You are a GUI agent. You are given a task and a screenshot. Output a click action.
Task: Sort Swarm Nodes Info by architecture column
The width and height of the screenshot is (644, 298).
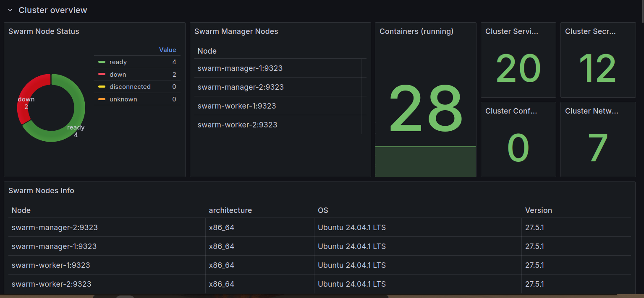point(230,210)
